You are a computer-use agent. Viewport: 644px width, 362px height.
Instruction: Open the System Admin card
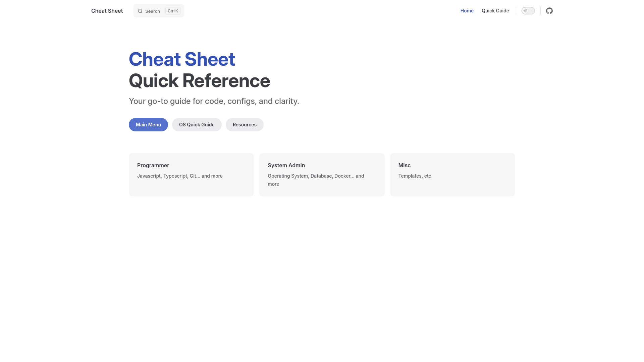pyautogui.click(x=322, y=175)
